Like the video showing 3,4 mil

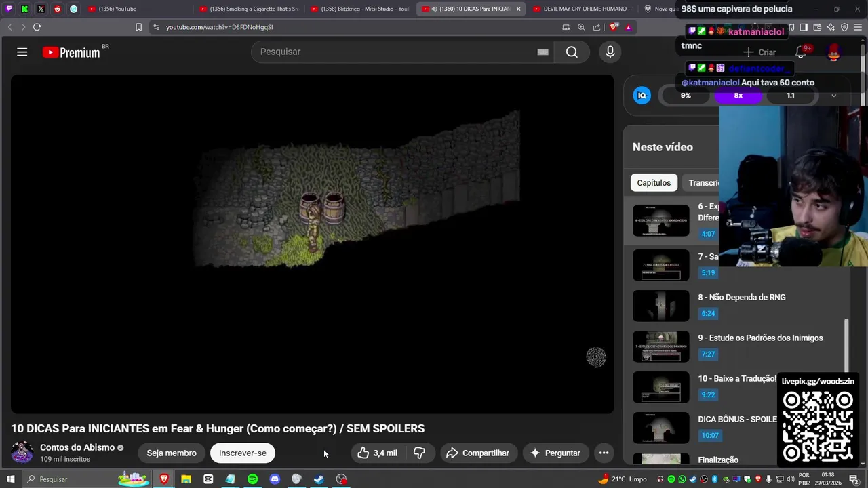tap(377, 453)
